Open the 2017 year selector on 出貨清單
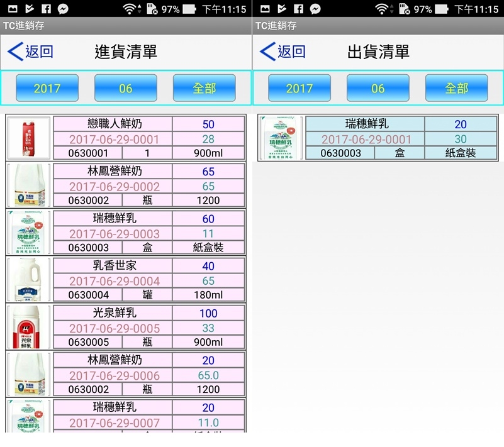The width and height of the screenshot is (504, 447). 300,88
